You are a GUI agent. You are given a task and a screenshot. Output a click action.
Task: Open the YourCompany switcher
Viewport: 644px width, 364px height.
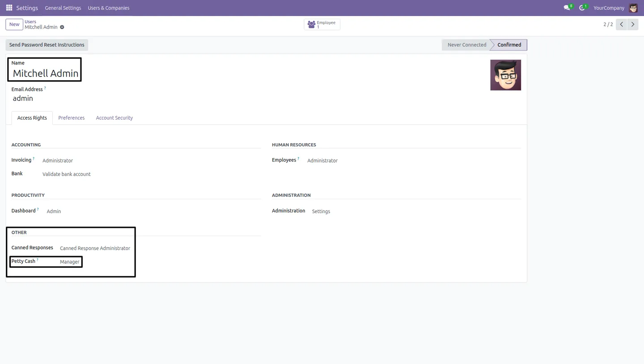click(609, 8)
